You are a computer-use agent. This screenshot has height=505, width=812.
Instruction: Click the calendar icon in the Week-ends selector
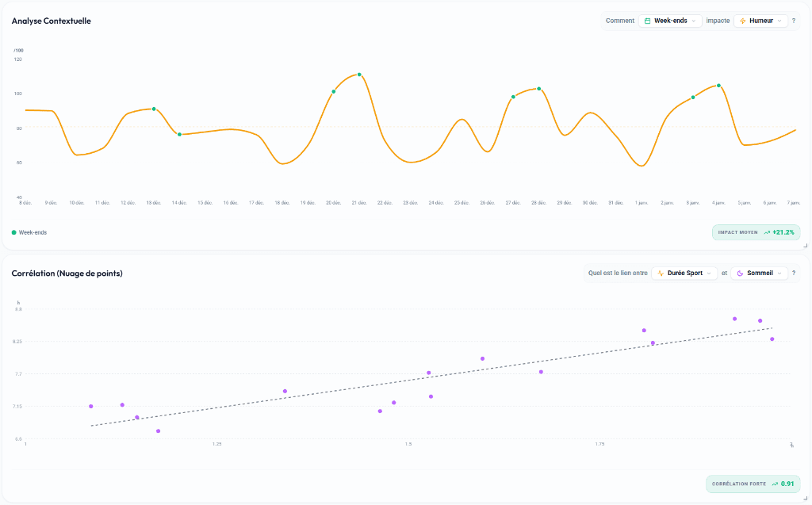coord(648,20)
